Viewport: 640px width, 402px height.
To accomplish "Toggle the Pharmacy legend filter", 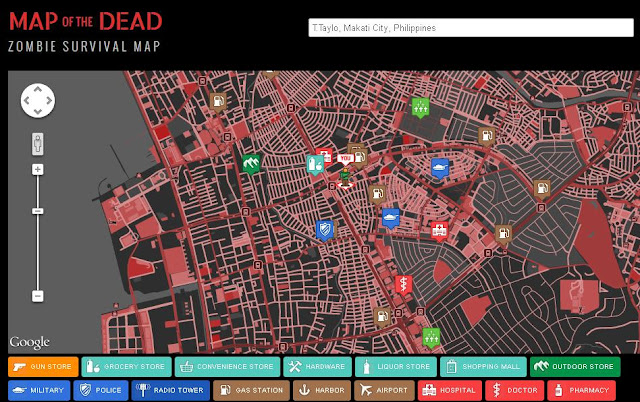I will click(581, 390).
